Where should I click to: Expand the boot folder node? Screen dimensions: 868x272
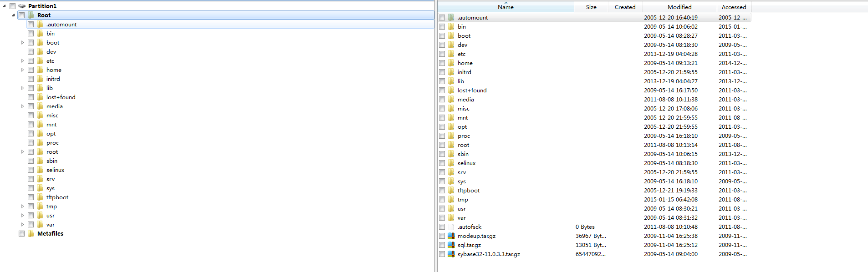click(22, 42)
